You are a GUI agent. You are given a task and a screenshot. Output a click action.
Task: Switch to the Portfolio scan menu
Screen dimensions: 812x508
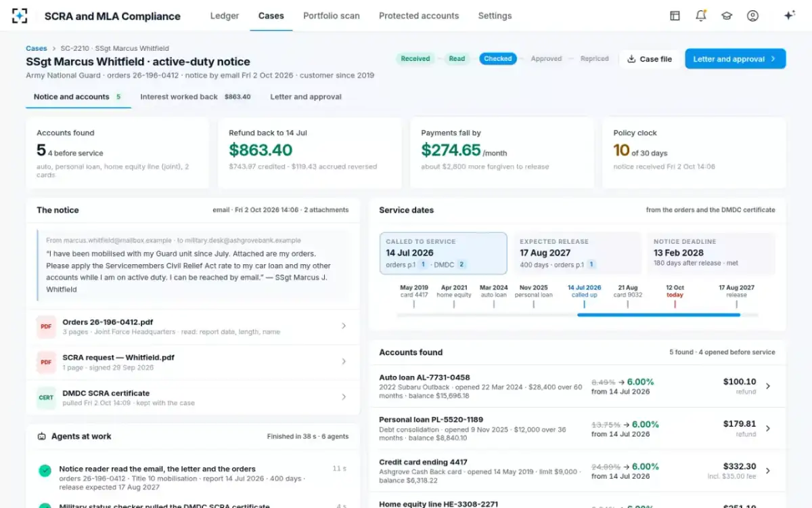(x=332, y=16)
